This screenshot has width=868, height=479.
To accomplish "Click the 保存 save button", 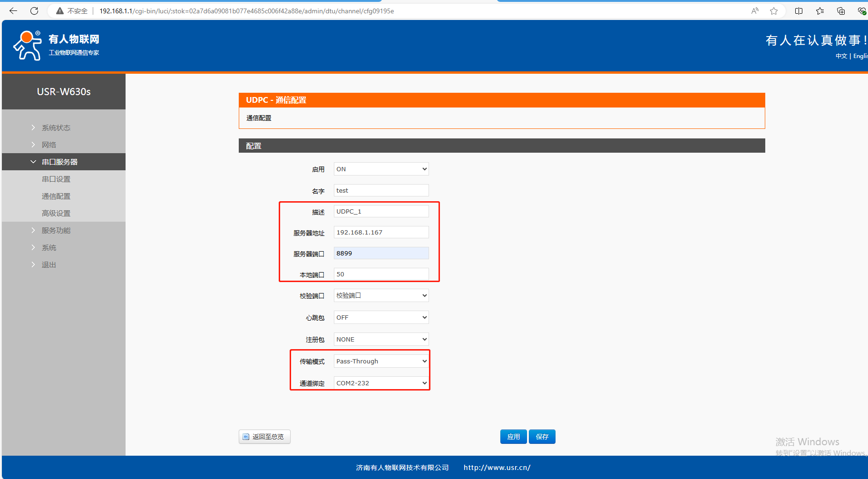I will click(x=542, y=437).
